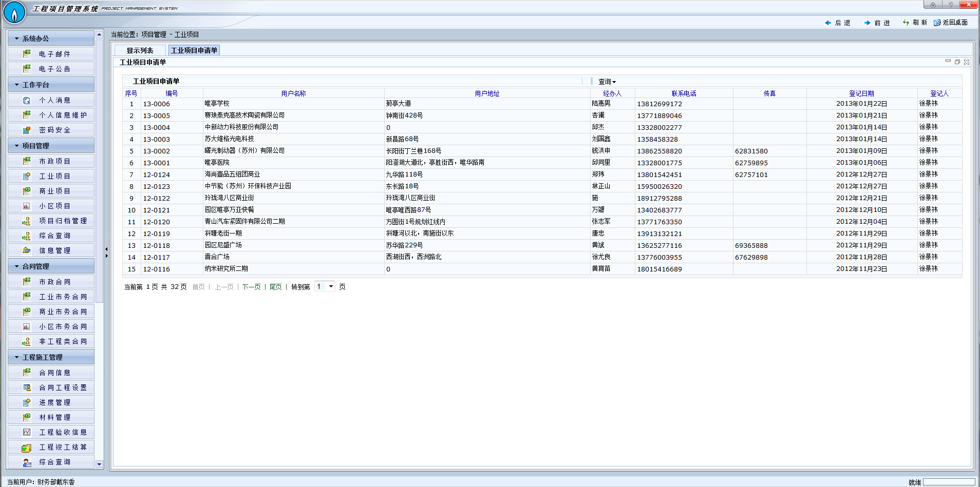The image size is (980, 487).
Task: Click the 项目归档管理 icon
Action: (27, 221)
